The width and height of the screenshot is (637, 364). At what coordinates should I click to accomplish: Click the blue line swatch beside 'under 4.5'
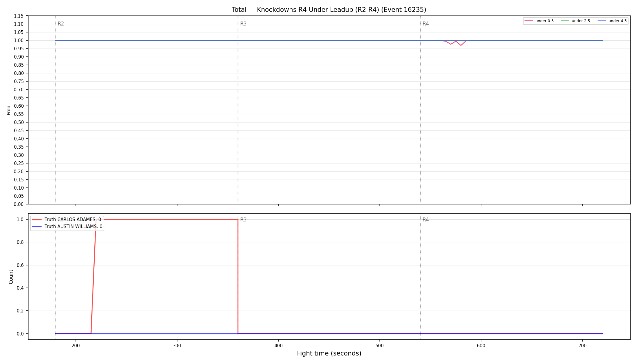pyautogui.click(x=602, y=21)
